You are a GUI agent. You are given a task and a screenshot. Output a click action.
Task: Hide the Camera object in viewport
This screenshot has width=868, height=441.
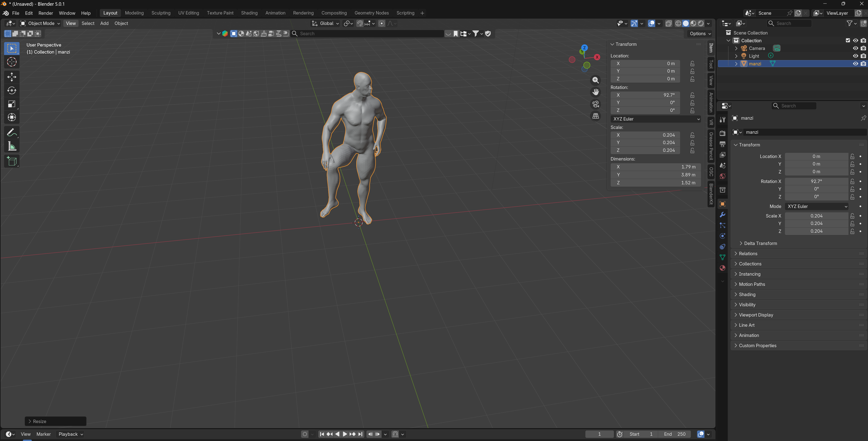click(x=855, y=48)
